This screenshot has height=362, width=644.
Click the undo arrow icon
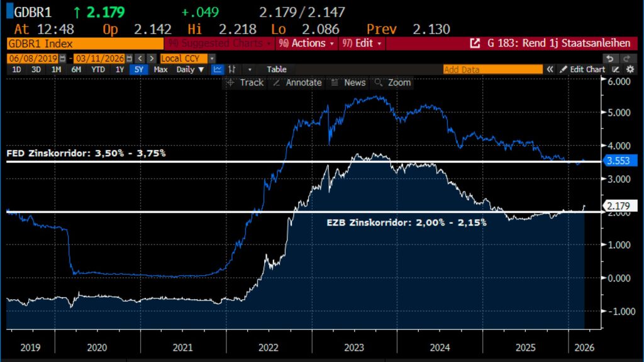tap(609, 58)
